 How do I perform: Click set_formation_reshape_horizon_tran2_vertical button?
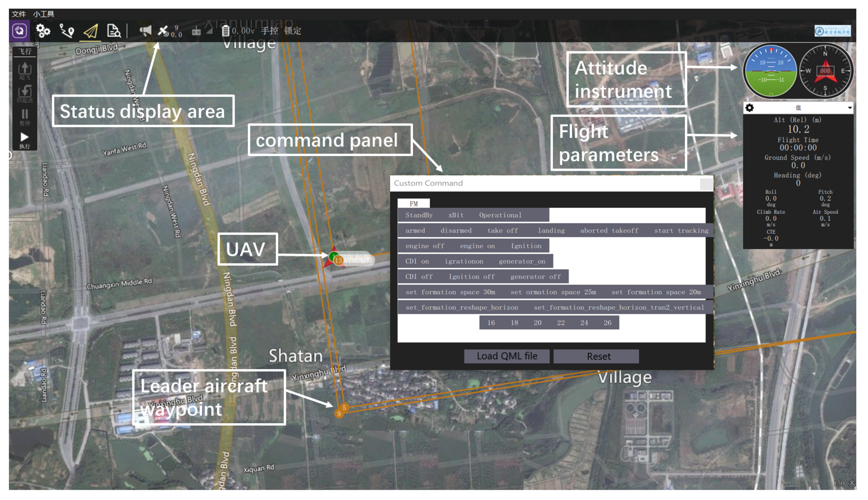(618, 308)
